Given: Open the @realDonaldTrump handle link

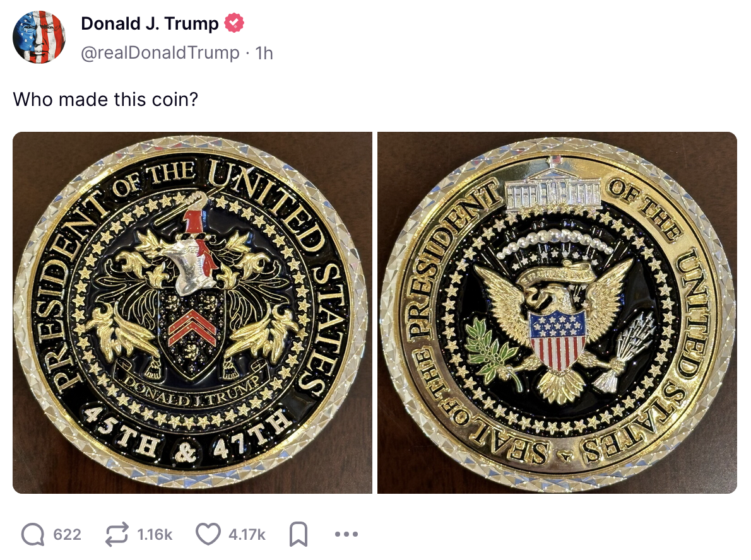Looking at the screenshot, I should pos(160,52).
